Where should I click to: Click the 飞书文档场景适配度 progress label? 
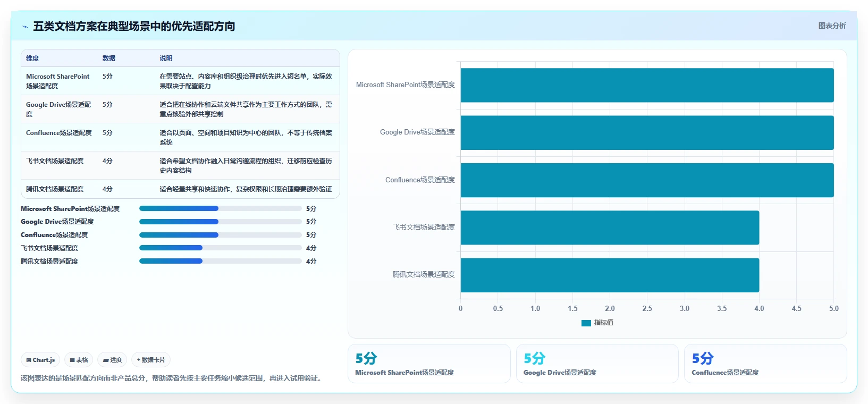(x=49, y=248)
